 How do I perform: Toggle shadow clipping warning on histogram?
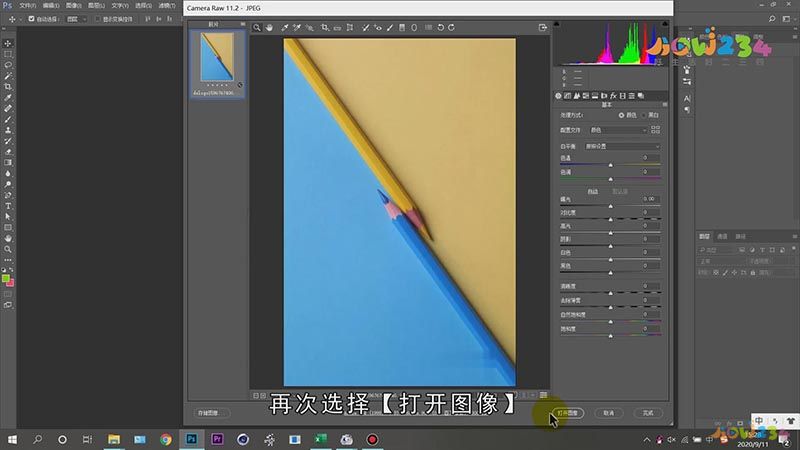pyautogui.click(x=557, y=24)
